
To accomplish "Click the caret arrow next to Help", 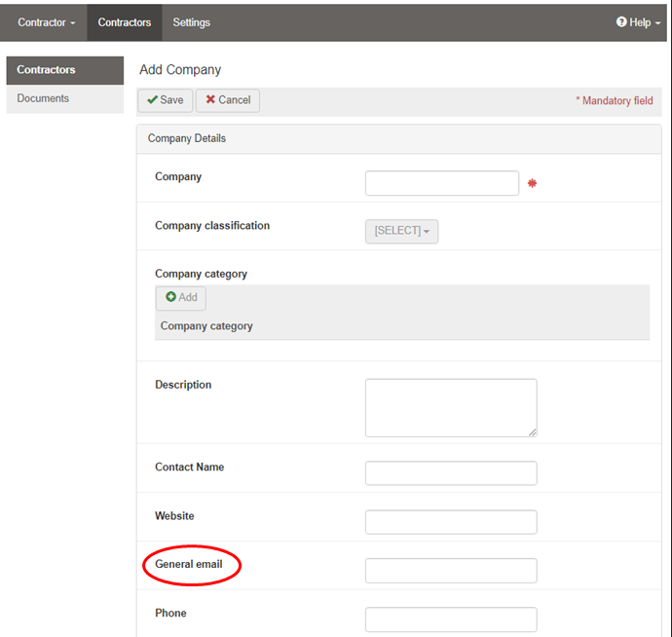I will [656, 23].
